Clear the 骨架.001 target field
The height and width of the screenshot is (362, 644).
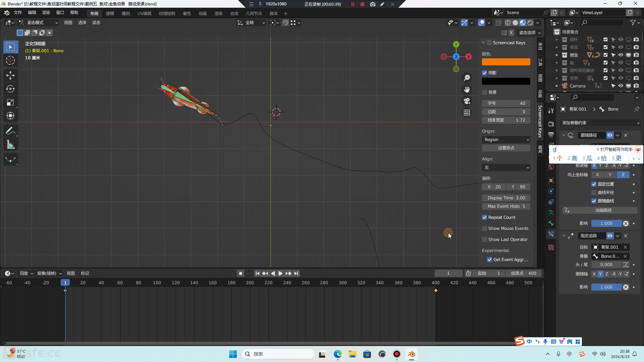(x=625, y=247)
